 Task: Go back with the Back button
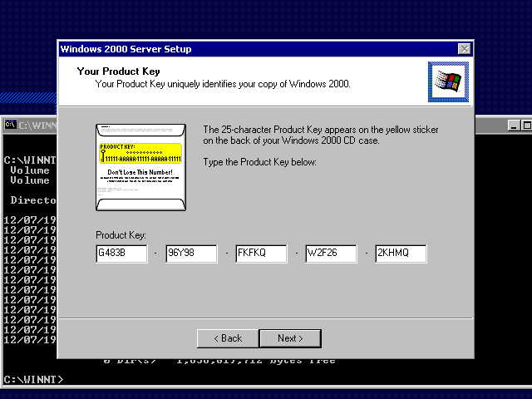click(x=227, y=338)
